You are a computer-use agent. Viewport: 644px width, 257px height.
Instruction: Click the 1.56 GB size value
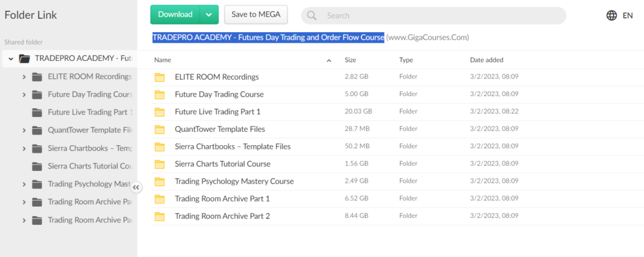tap(357, 163)
